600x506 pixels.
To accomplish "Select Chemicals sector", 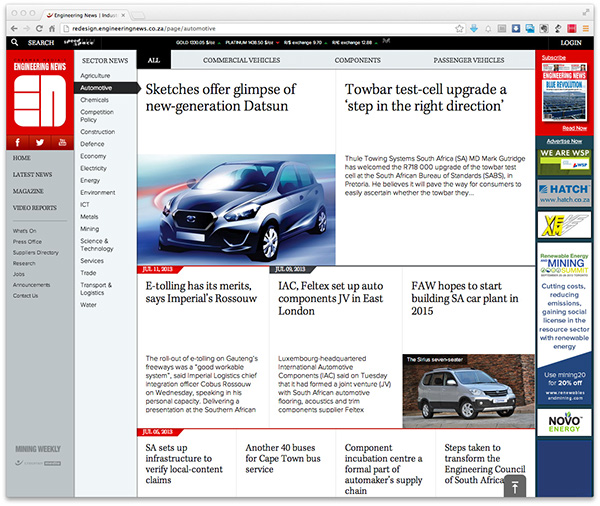I will click(x=95, y=100).
